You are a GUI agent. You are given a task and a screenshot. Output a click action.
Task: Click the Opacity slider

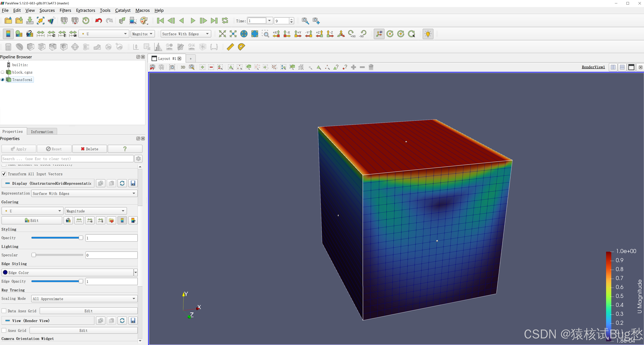coord(57,238)
